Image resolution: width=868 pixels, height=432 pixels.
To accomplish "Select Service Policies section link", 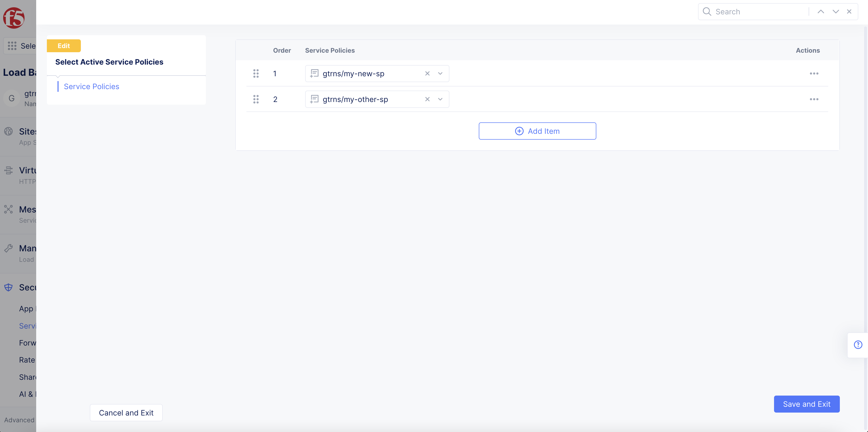I will click(x=91, y=87).
